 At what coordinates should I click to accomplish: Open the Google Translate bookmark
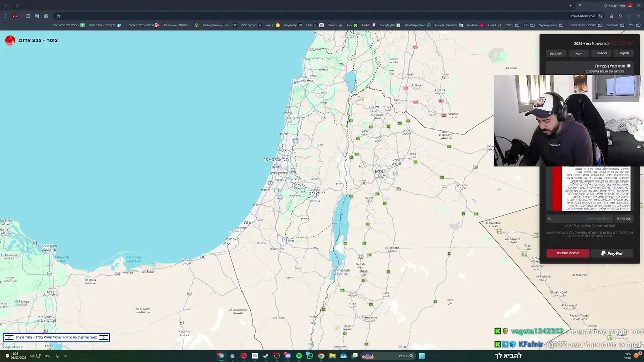pyautogui.click(x=449, y=25)
